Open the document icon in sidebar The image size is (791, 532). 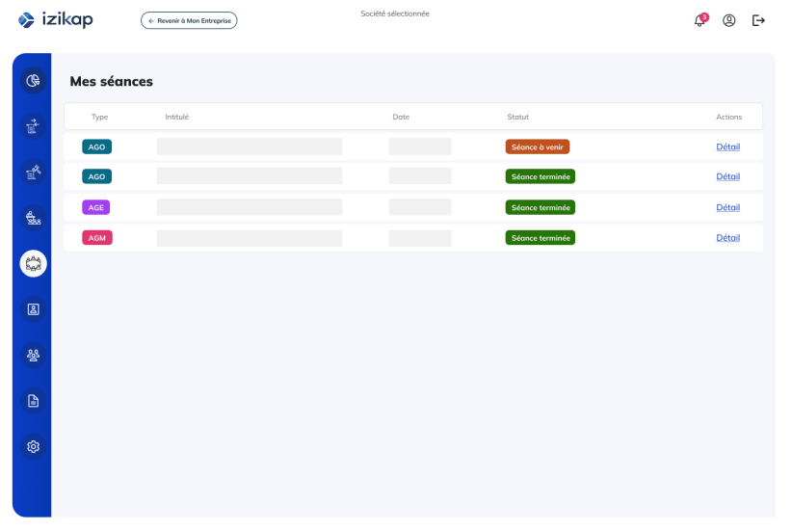(33, 401)
